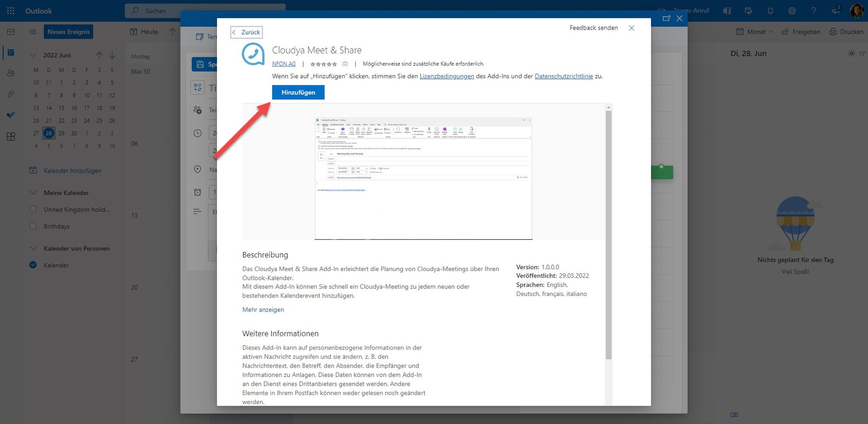Open People contacts in the sidebar

[11, 73]
